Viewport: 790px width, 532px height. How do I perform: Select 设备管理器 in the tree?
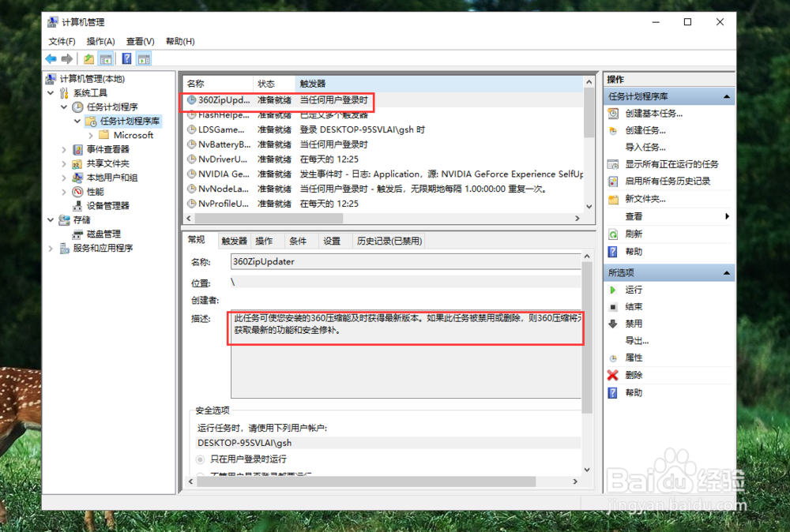click(x=107, y=206)
